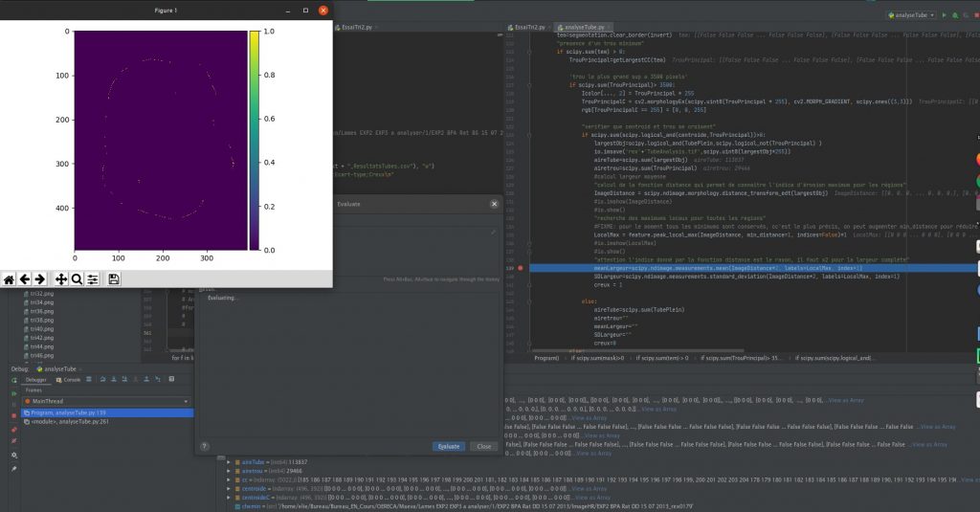Open debugger settings gear icon
This screenshot has width=980, height=512.
(x=13, y=456)
